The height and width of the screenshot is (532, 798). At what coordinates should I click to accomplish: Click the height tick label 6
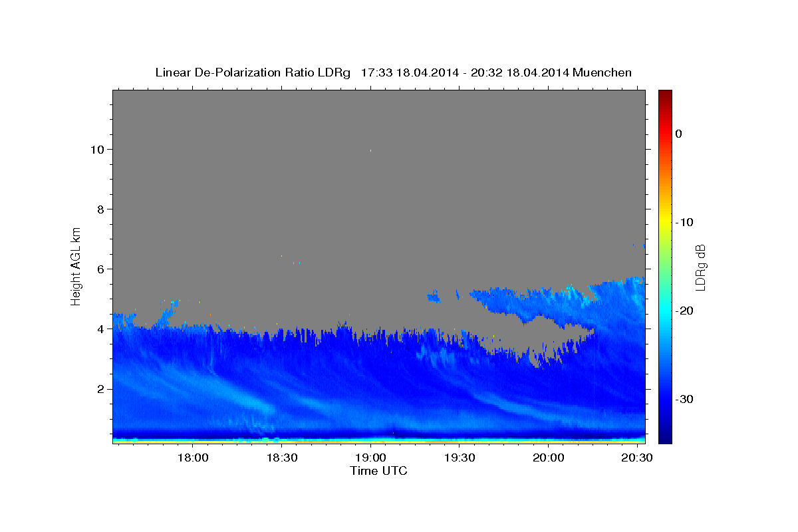click(x=102, y=269)
